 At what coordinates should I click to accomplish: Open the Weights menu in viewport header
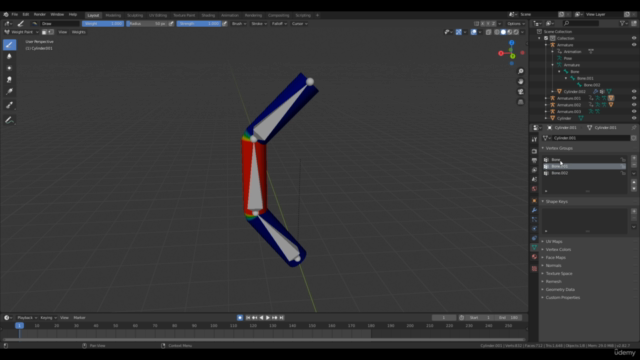coord(78,32)
